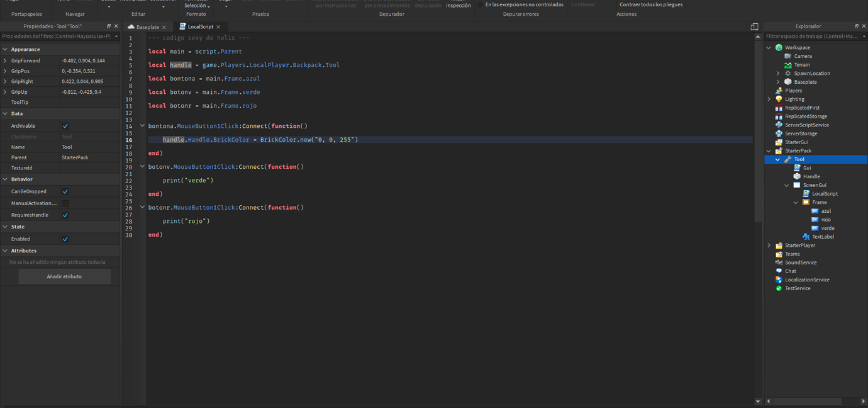Expand the GripForward vector property
868x408 pixels.
[5, 61]
